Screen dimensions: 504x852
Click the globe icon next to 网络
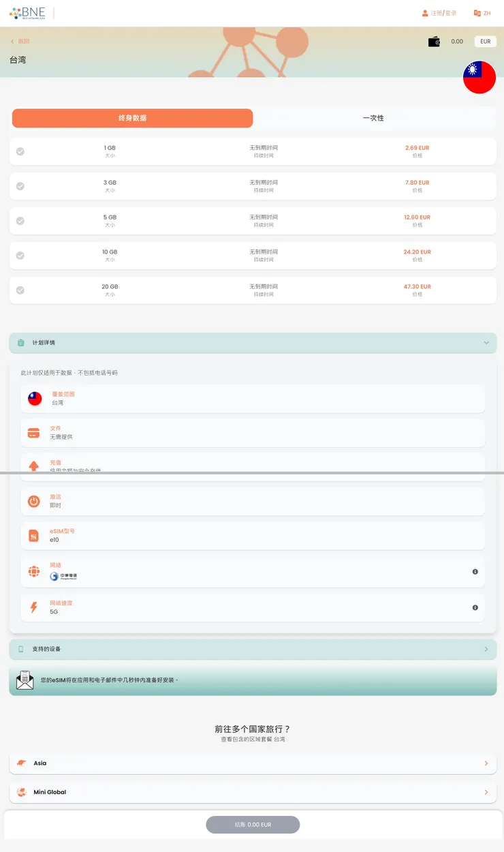33,570
